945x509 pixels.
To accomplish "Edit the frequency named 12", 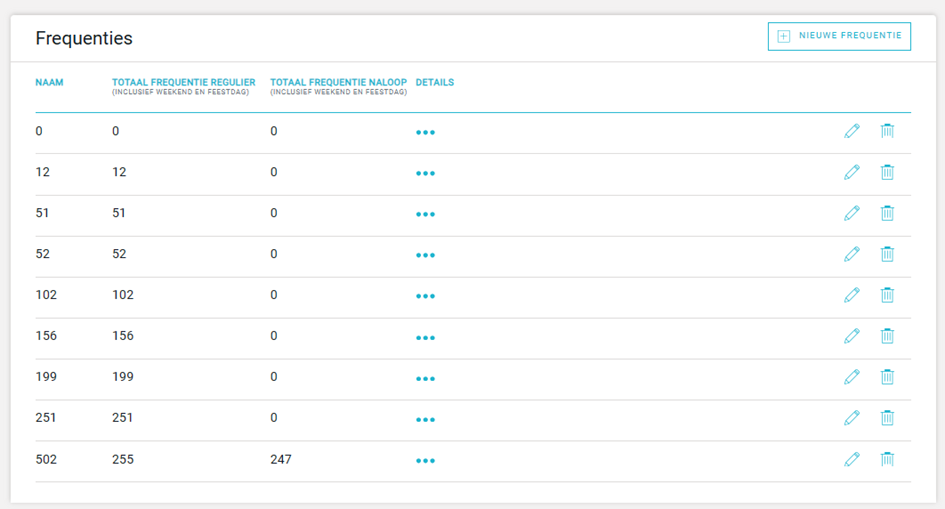I will click(852, 172).
